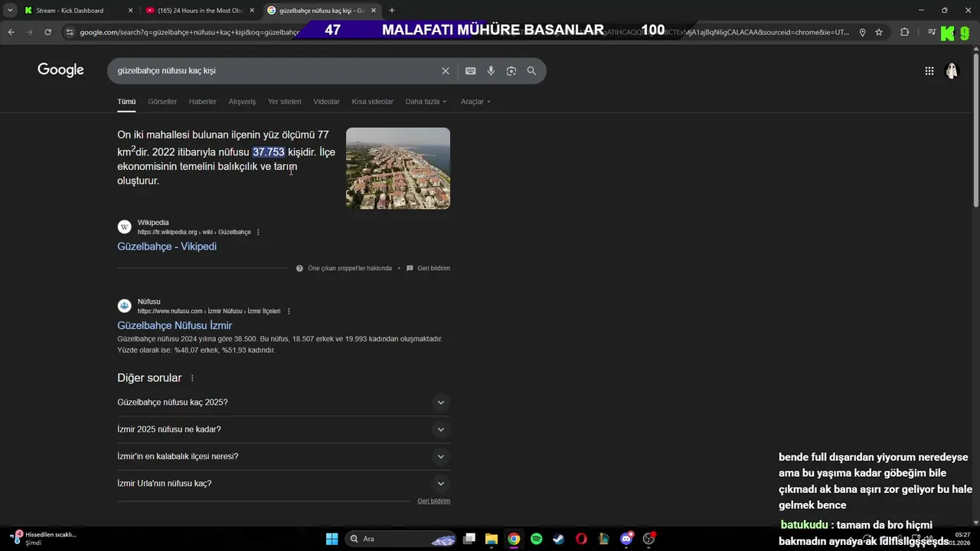
Task: Open Opera browser from taskbar
Action: (581, 539)
